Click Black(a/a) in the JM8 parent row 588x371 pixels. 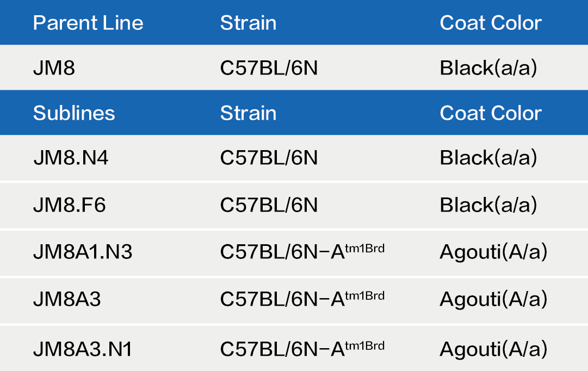[488, 68]
